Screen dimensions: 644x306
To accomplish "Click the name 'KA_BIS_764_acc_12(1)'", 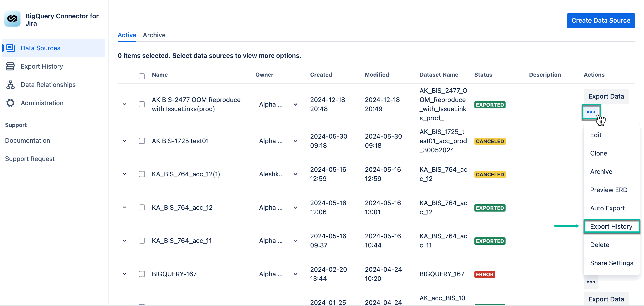I will pyautogui.click(x=186, y=174).
